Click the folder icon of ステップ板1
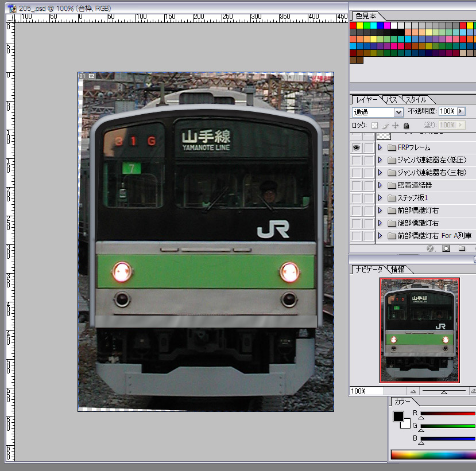The image size is (476, 471). [x=392, y=198]
